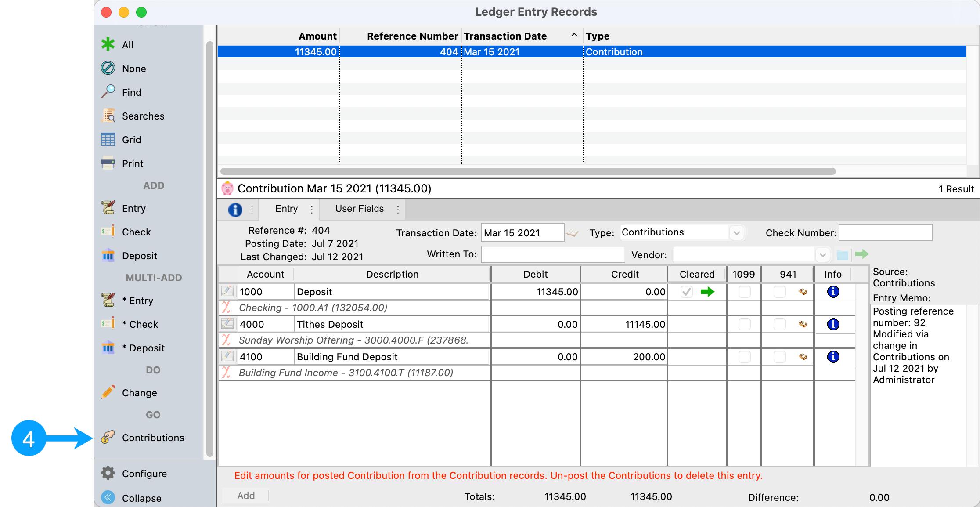Screen dimensions: 980x507
Task: Click the Find magnifying glass icon
Action: point(108,92)
